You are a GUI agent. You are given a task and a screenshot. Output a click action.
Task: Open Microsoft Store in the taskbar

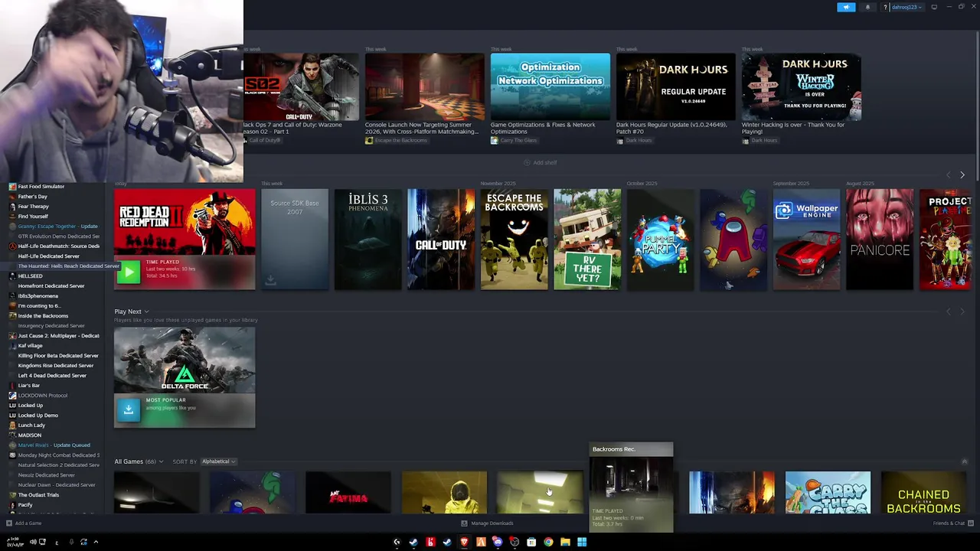tap(531, 542)
